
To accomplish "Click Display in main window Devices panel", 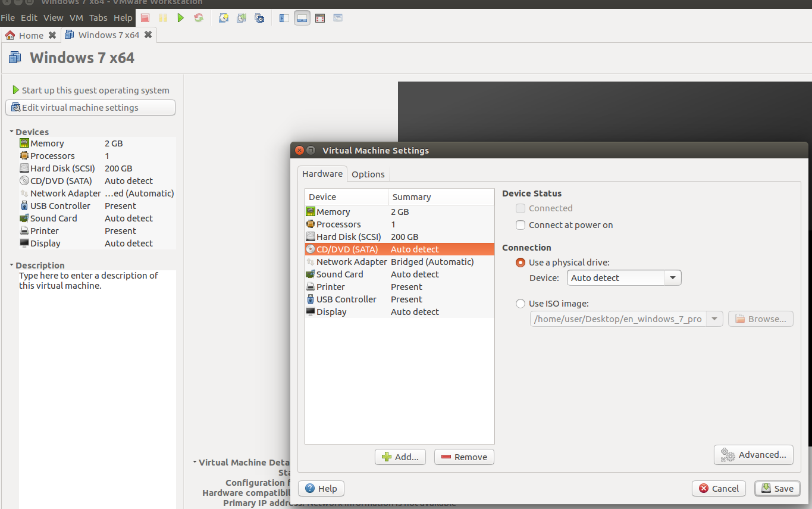I will point(98,243).
